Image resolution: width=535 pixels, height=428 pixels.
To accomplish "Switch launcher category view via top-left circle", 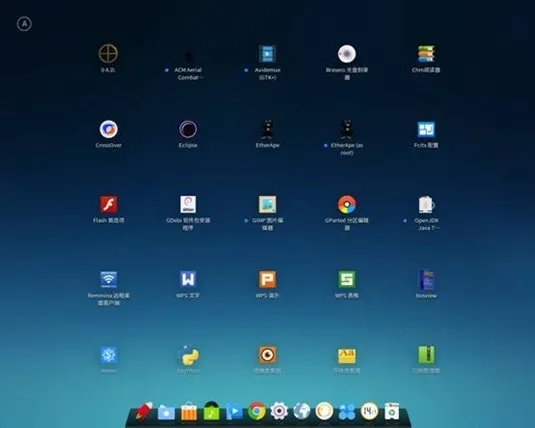I will pyautogui.click(x=24, y=24).
